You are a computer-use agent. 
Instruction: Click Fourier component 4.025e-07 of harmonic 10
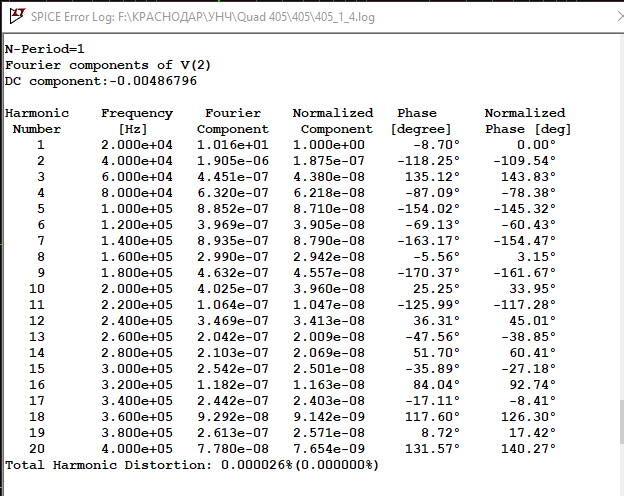coord(233,289)
